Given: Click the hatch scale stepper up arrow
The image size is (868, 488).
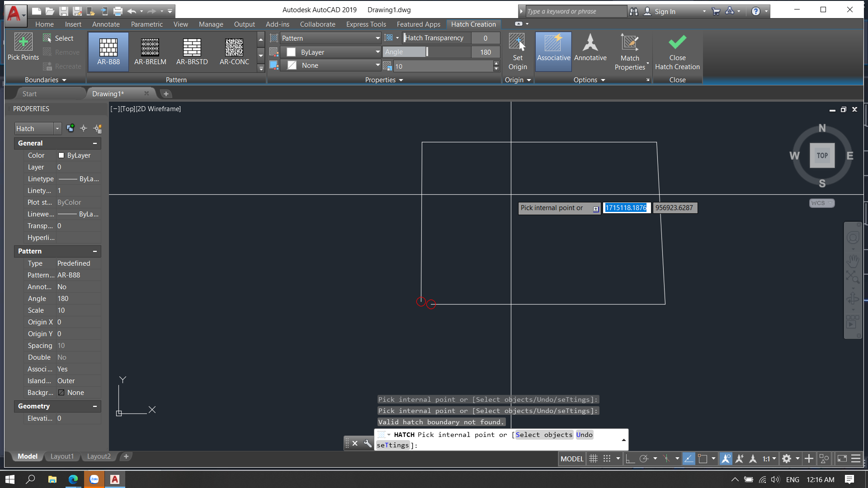Looking at the screenshot, I should pos(496,63).
